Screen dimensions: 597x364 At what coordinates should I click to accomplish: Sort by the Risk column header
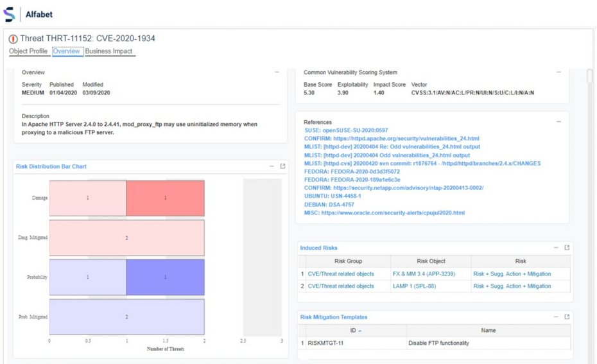(521, 261)
